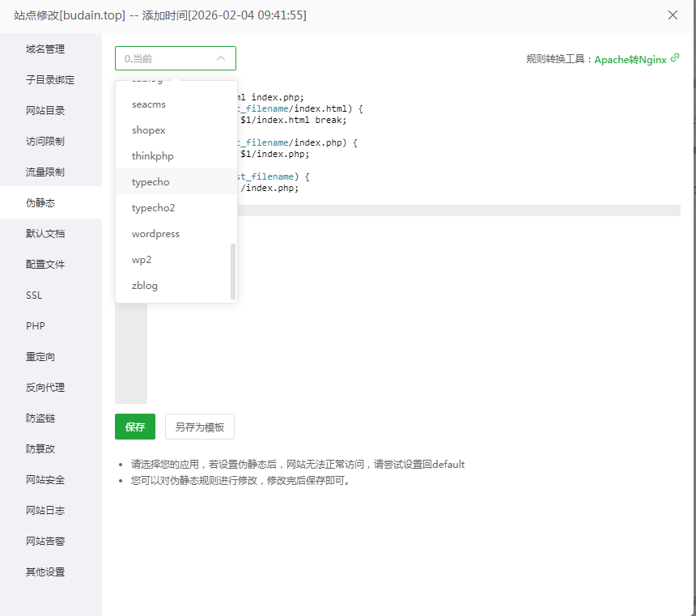Open the 网站日志 site log tab
The width and height of the screenshot is (696, 616).
point(45,511)
